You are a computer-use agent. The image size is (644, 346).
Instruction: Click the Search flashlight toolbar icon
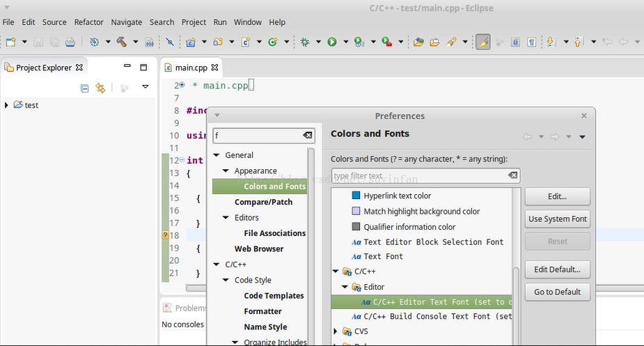pyautogui.click(x=451, y=42)
